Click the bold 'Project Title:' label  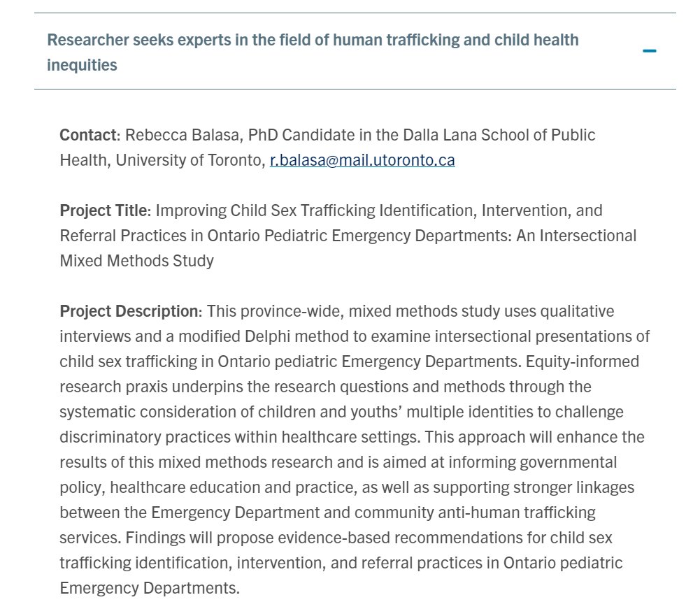click(105, 210)
